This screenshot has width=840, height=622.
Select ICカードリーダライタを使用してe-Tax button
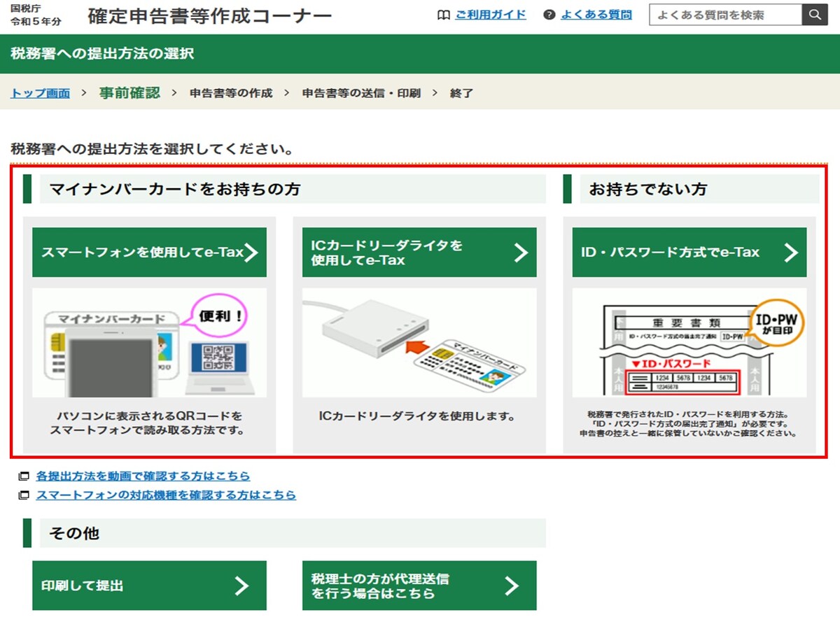click(419, 253)
